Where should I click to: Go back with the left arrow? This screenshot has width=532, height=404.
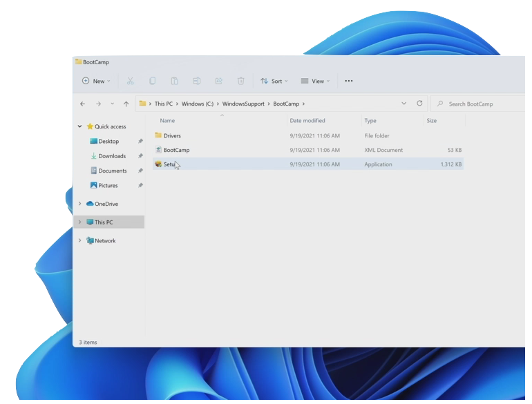[x=82, y=104]
